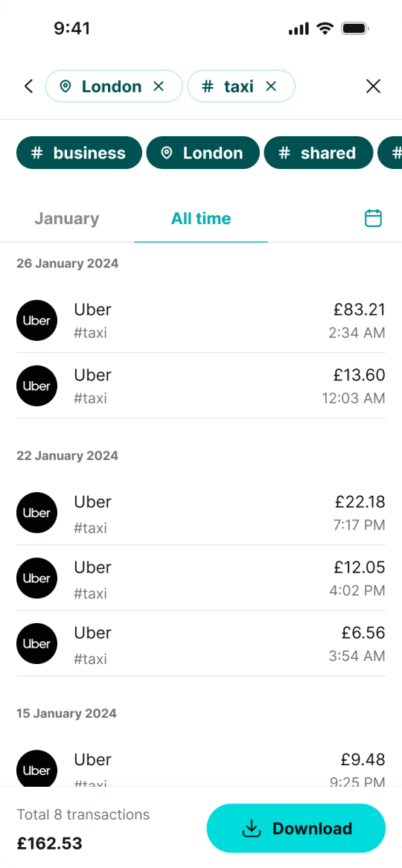Remove the taxi tag filter
This screenshot has width=402, height=868.
(x=271, y=86)
